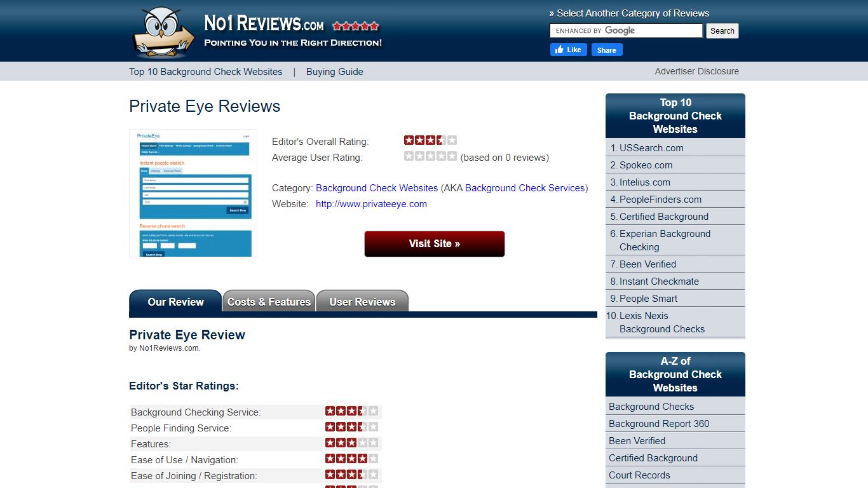Open Background Report 360 in the A-Z list
The width and height of the screenshot is (868, 488).
[x=659, y=424]
